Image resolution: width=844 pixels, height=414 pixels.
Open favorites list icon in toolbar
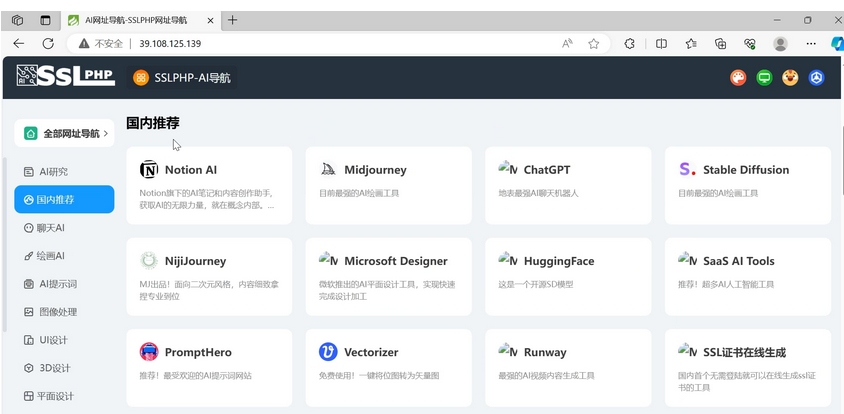point(692,44)
